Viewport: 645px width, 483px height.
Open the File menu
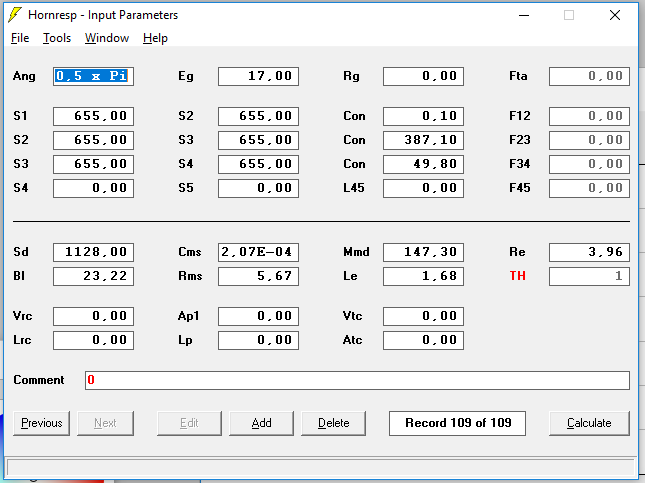click(x=20, y=38)
